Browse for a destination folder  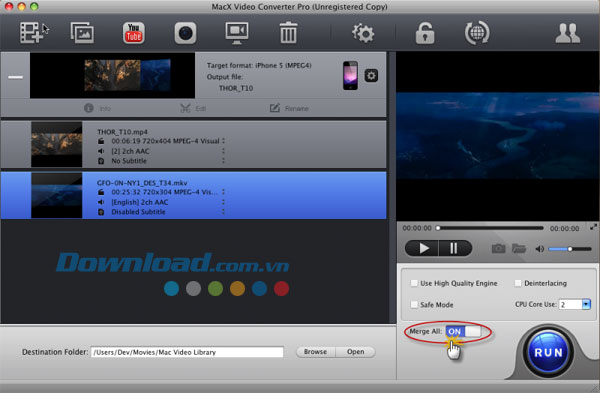[315, 352]
